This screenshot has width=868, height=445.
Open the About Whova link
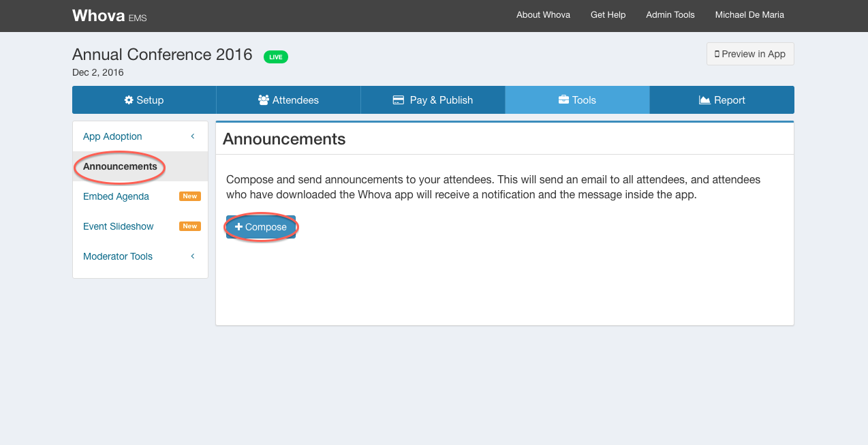[x=543, y=15]
